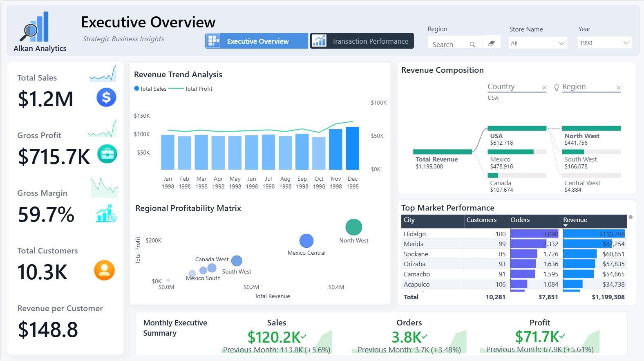644x361 pixels.
Task: Sort table by Customers column header
Action: click(486, 220)
